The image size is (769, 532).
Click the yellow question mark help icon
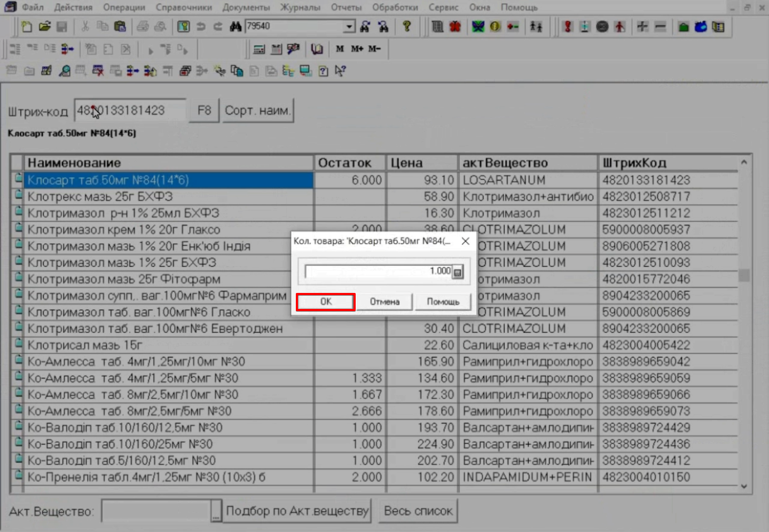click(407, 26)
